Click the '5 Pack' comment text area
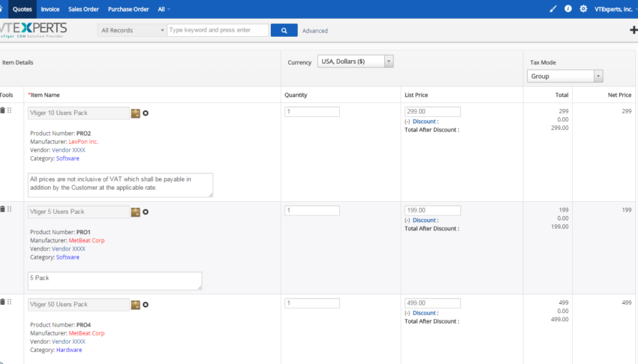Screen dimensions: 638x364 click(115, 281)
